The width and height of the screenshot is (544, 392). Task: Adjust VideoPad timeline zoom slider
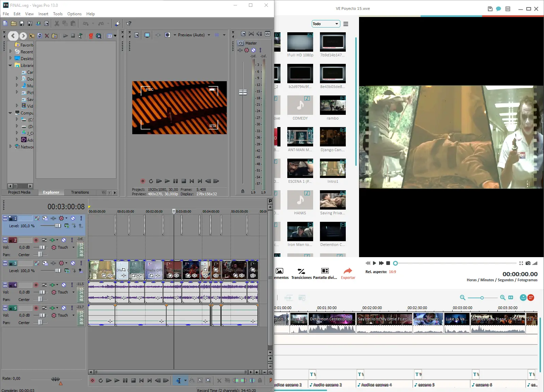pyautogui.click(x=482, y=298)
